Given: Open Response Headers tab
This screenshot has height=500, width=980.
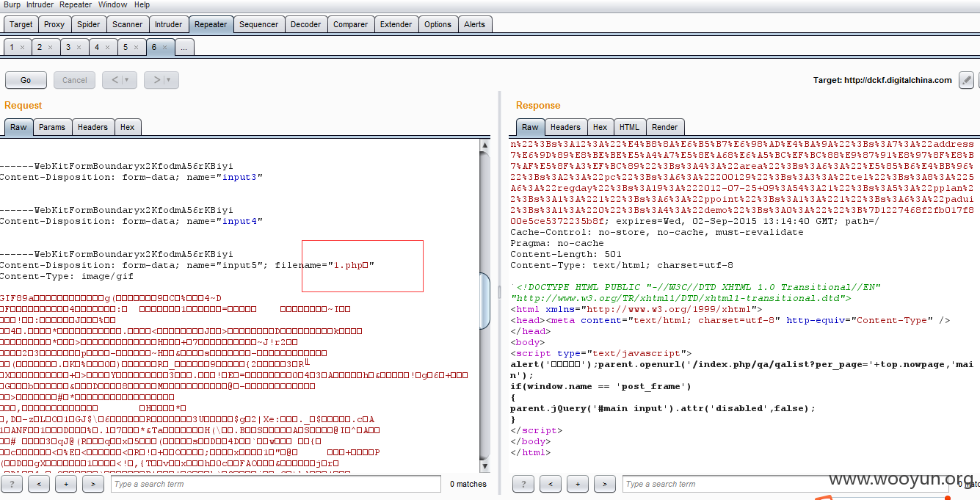Looking at the screenshot, I should tap(565, 127).
